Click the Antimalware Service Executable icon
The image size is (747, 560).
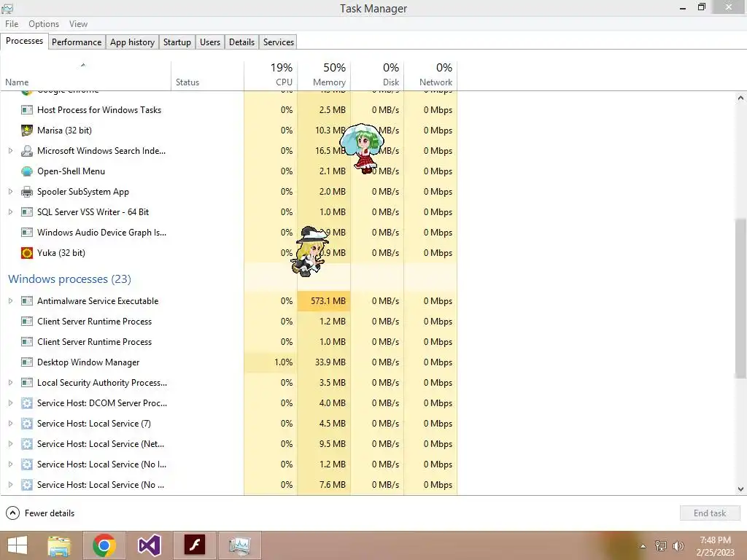[x=27, y=301]
